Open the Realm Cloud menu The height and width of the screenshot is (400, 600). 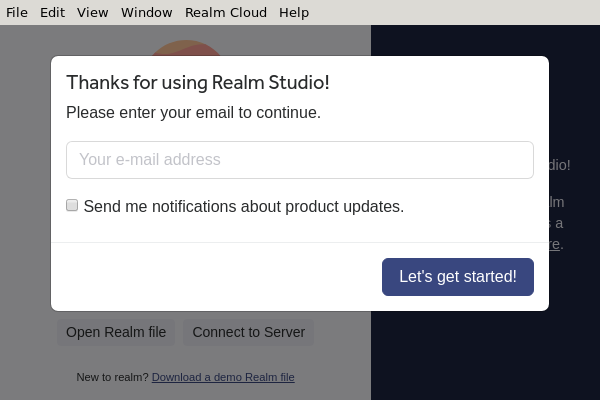[226, 13]
